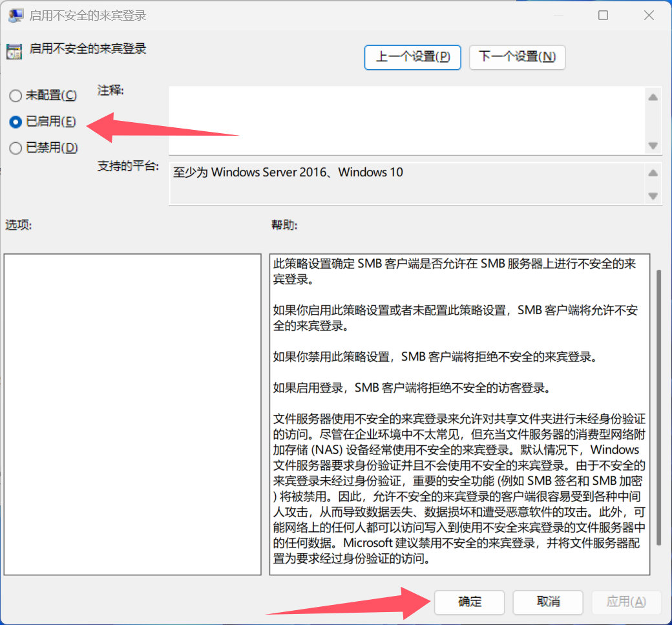Click the supported platform scroll up arrow
Screen dimensions: 672x625
(x=653, y=173)
